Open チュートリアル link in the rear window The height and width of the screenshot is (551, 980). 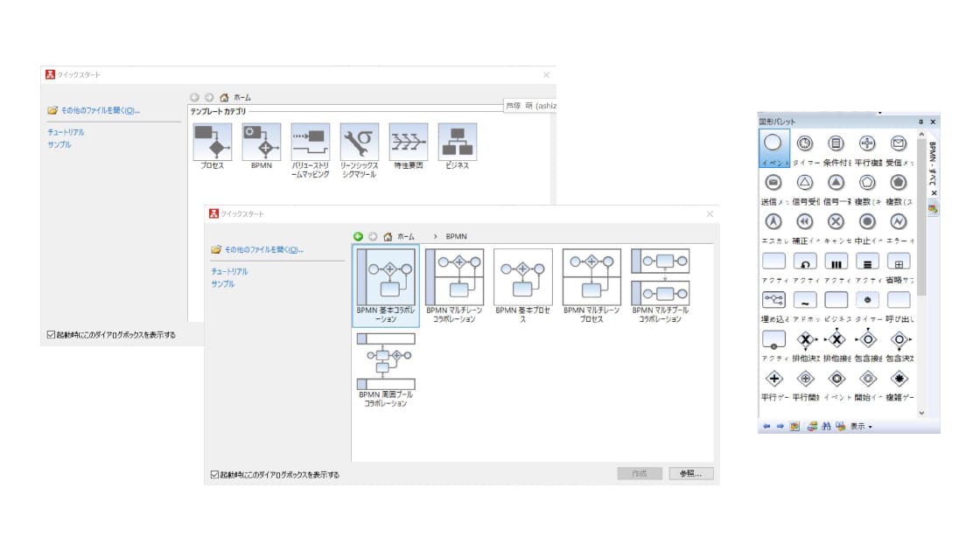[x=66, y=132]
